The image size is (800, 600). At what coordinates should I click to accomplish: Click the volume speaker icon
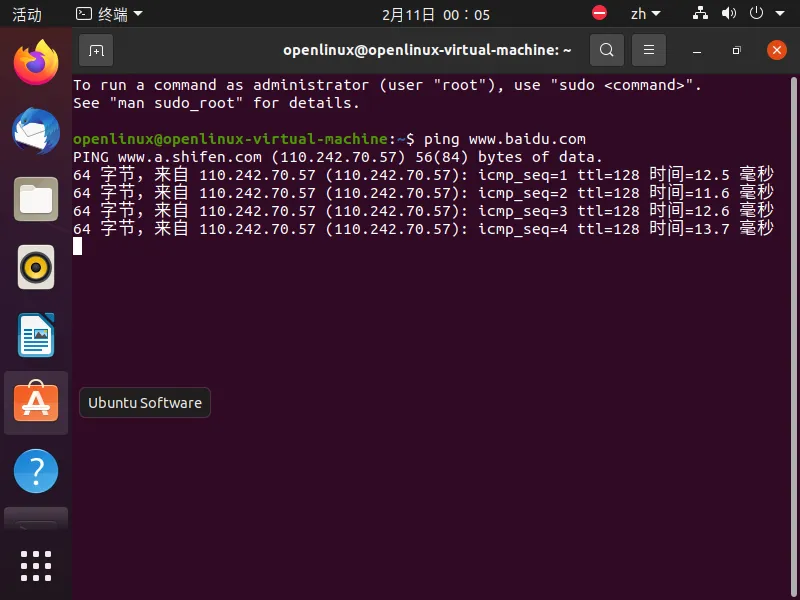click(x=729, y=13)
